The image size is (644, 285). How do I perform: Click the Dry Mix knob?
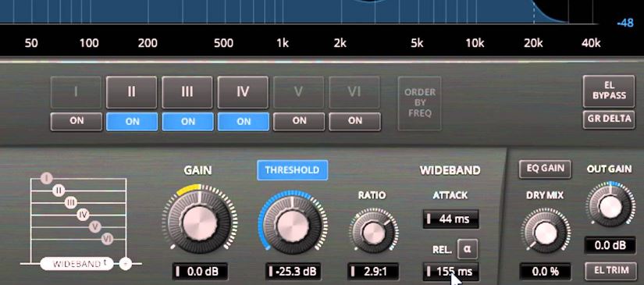click(546, 233)
